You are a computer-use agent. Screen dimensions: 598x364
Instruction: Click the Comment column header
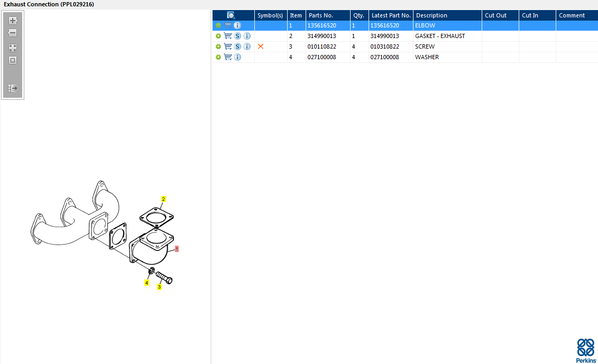tap(577, 15)
